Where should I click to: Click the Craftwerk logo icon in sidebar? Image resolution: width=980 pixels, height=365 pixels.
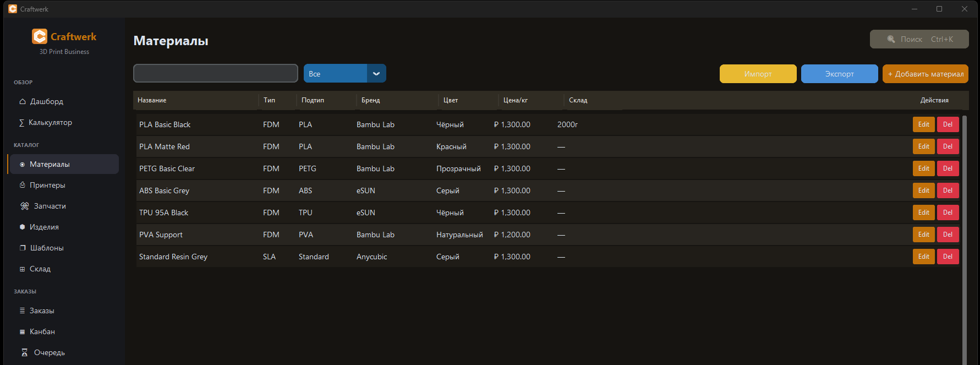(39, 36)
